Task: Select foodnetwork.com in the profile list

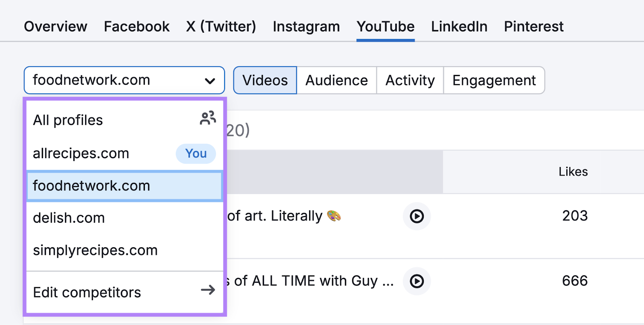Action: click(x=91, y=186)
